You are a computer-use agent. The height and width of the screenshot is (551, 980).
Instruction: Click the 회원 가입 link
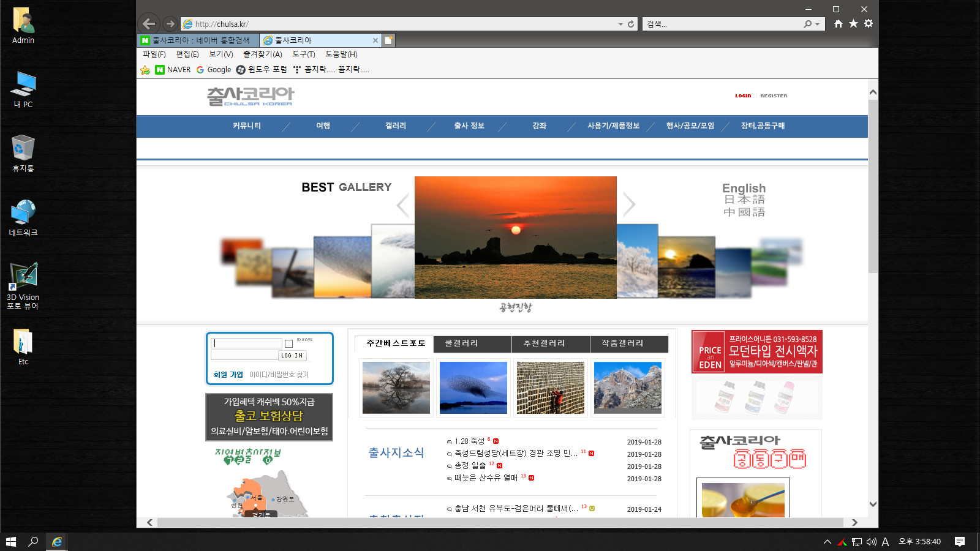(228, 375)
